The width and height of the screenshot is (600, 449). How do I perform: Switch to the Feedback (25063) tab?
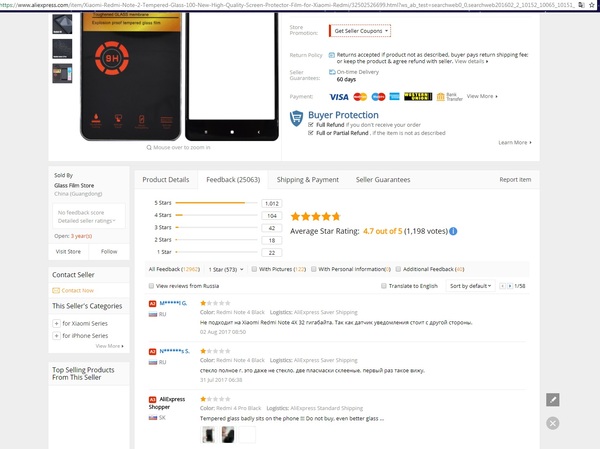click(x=233, y=180)
